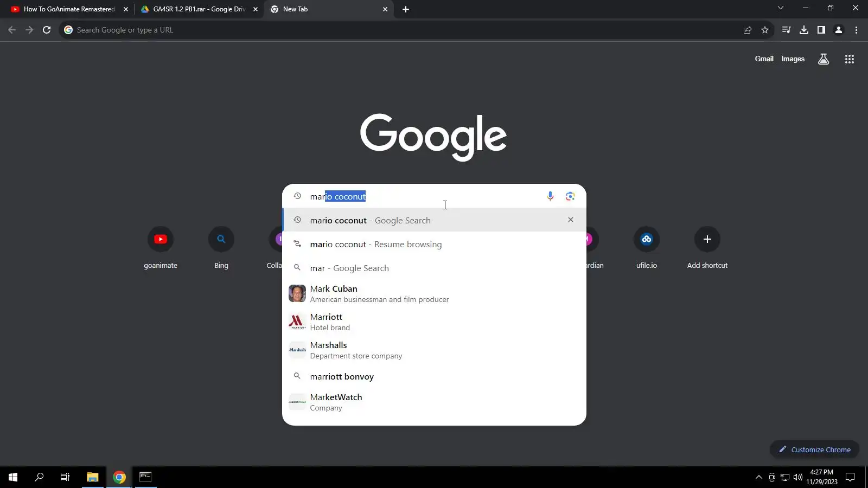
Task: Switch to How To GoAnimate Remastered tab
Action: coord(69,9)
